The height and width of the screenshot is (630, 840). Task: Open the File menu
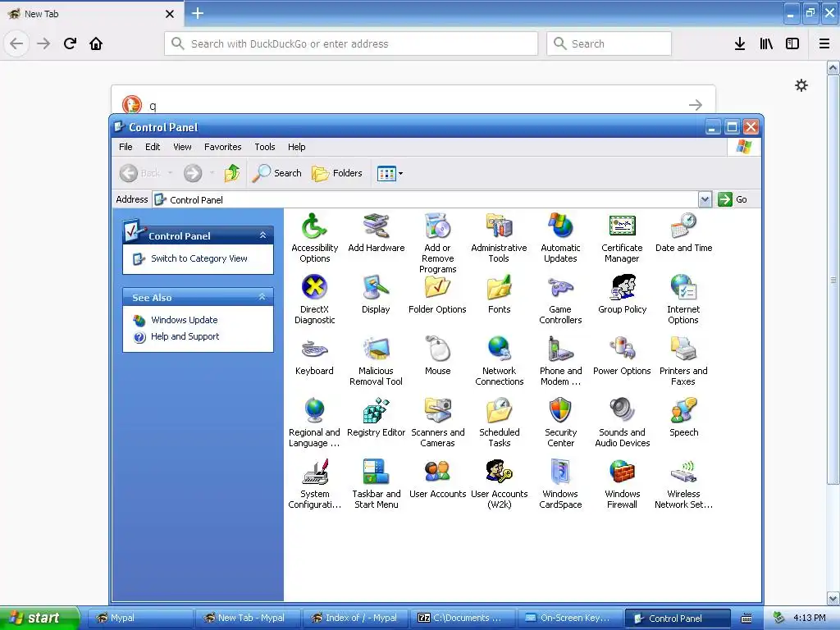click(126, 147)
